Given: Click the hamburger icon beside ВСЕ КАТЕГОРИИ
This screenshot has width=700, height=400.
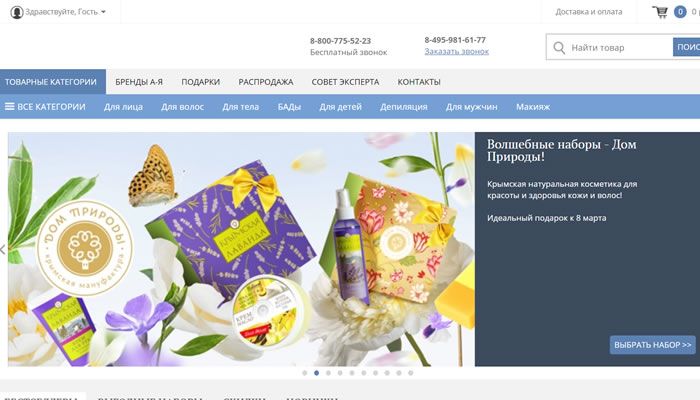Looking at the screenshot, I should (9, 107).
